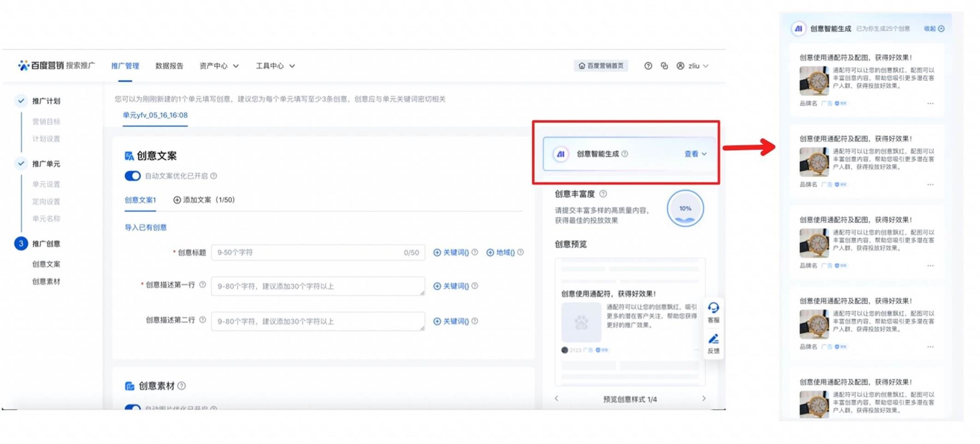Click the help question mark icon in header

pos(648,66)
